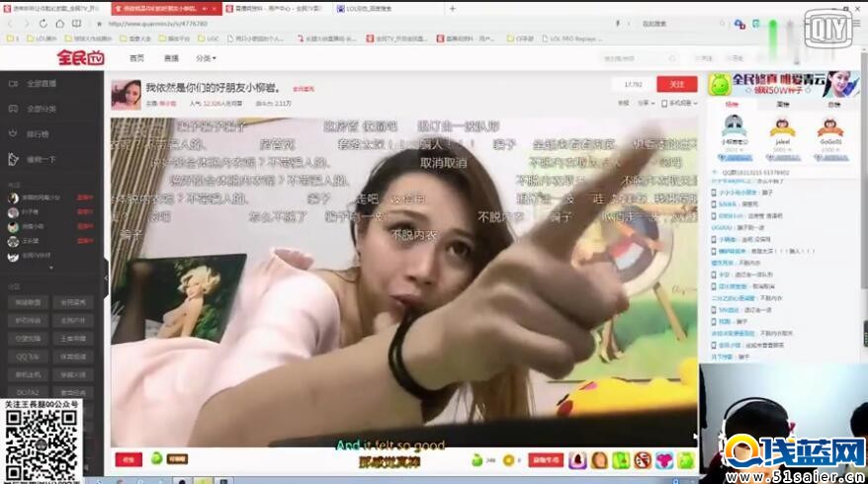The width and height of the screenshot is (868, 484).
Task: Click the GoGo01 fan avatar
Action: coord(830,127)
